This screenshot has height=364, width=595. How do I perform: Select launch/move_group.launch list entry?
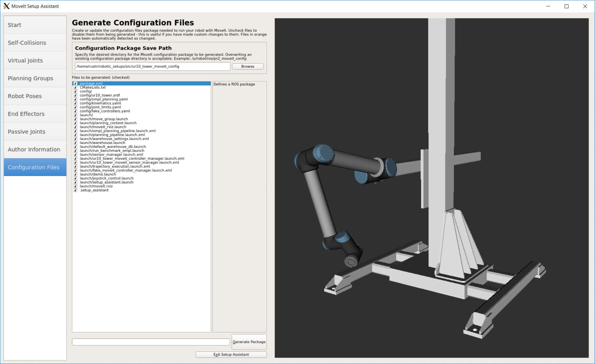tap(104, 119)
